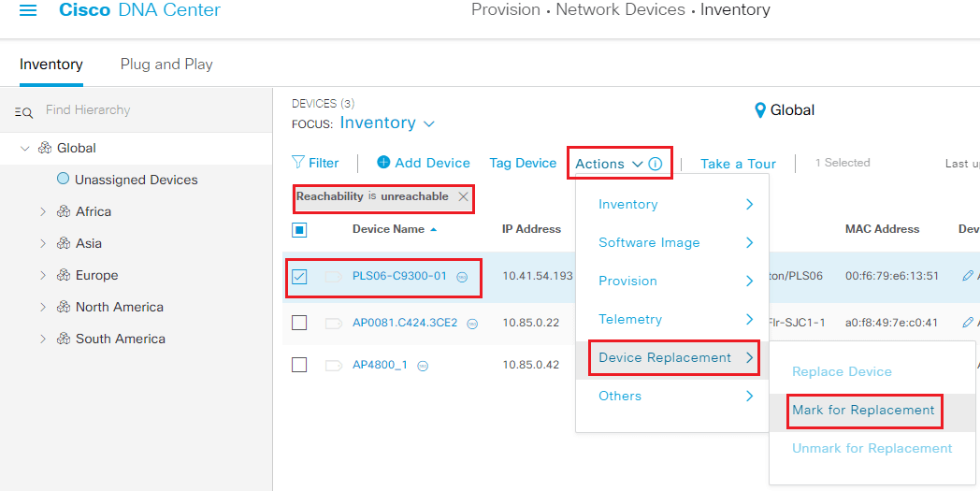
Task: Sort by the Device Name column
Action: 395,229
